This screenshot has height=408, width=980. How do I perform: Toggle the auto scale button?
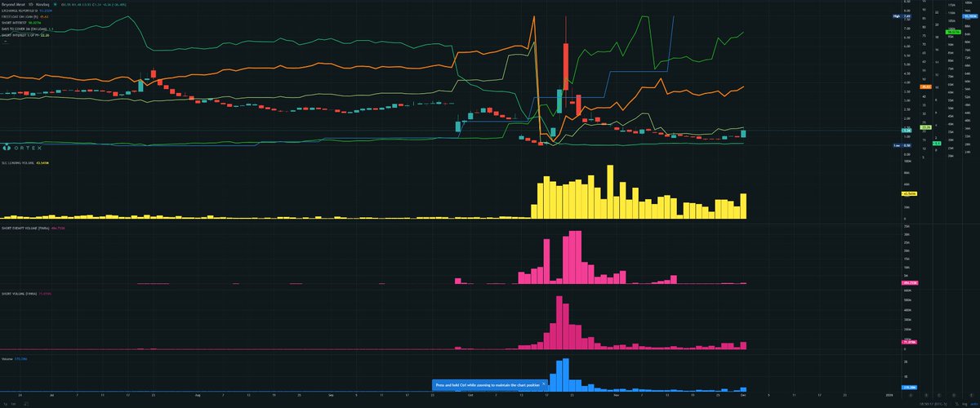tap(973, 404)
